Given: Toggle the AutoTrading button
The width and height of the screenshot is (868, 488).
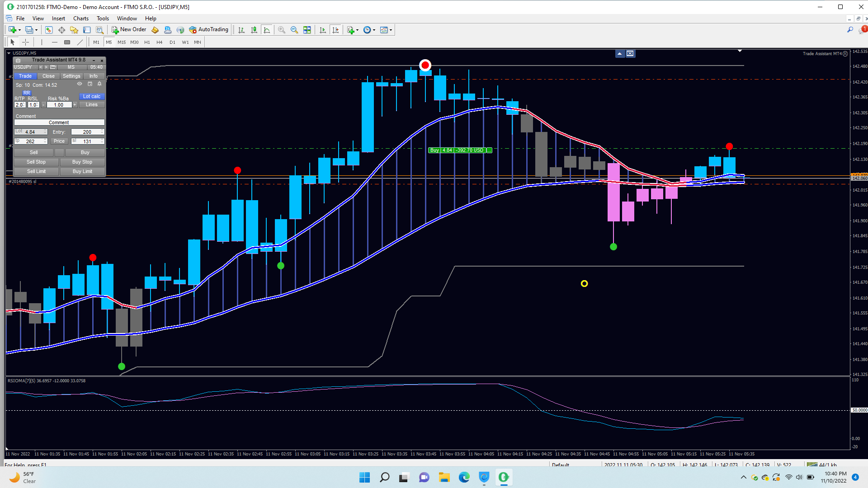Looking at the screenshot, I should pos(208,30).
